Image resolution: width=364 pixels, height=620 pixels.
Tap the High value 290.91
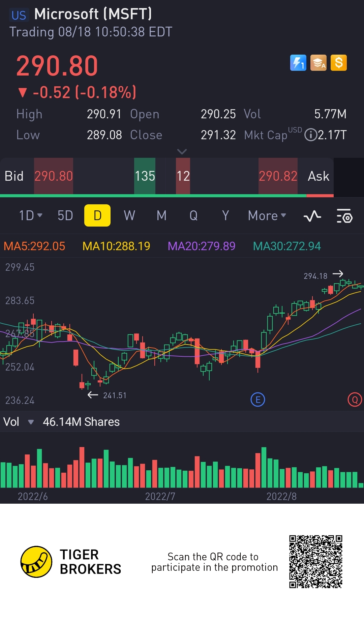(x=104, y=114)
